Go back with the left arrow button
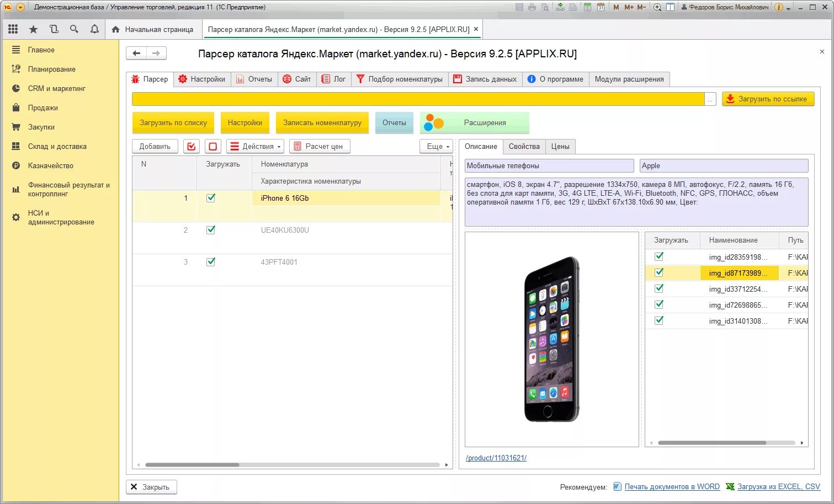Screen dimensions: 834x504 point(136,53)
